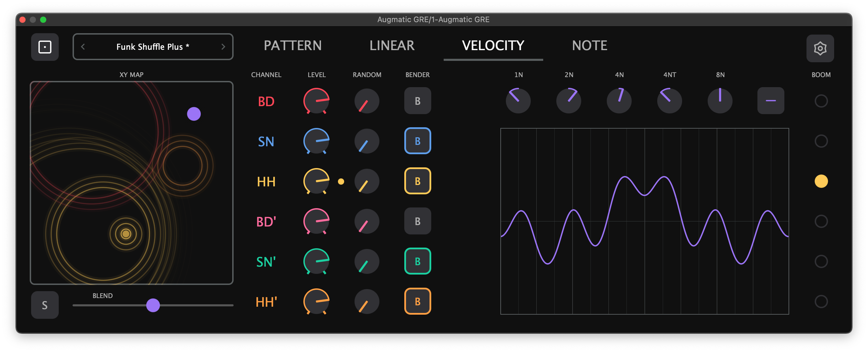Click the BLEND slider handle
Image resolution: width=868 pixels, height=352 pixels.
(x=153, y=306)
